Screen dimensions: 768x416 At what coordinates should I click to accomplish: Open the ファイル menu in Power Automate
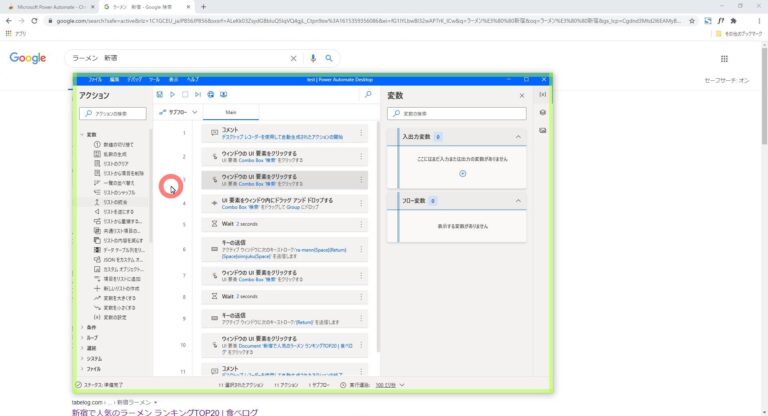[x=95, y=79]
